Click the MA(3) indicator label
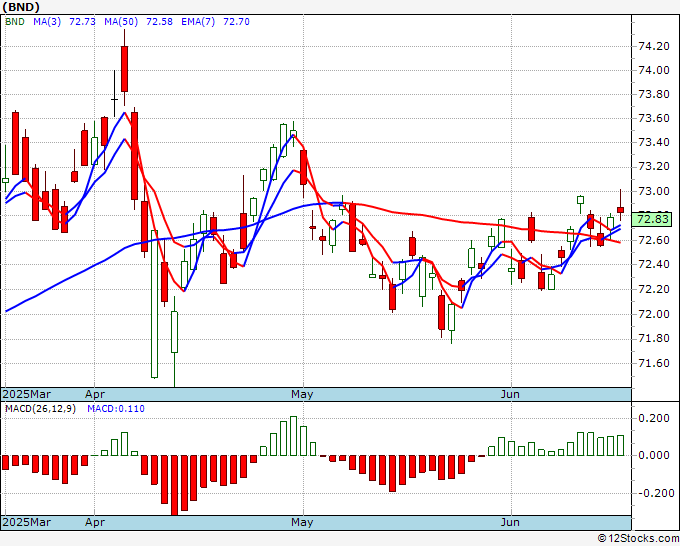The height and width of the screenshot is (546, 680). pyautogui.click(x=47, y=22)
